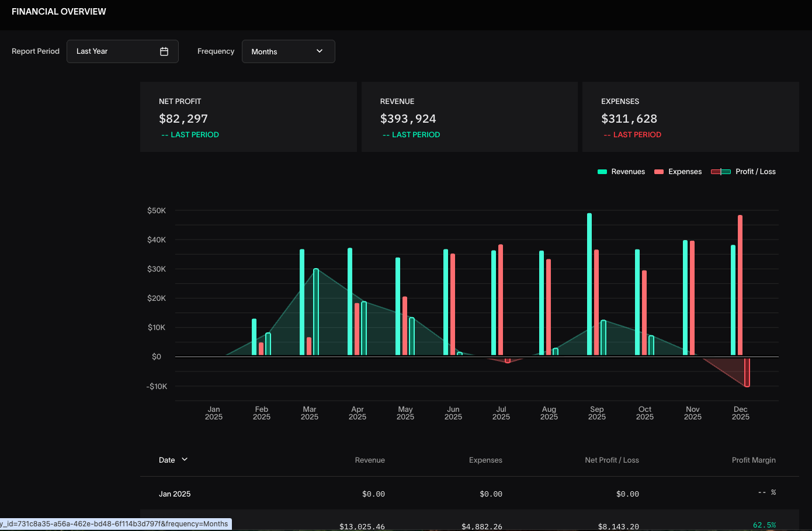Click the Dec 2025 red expenses bar
812x531 pixels.
740,285
